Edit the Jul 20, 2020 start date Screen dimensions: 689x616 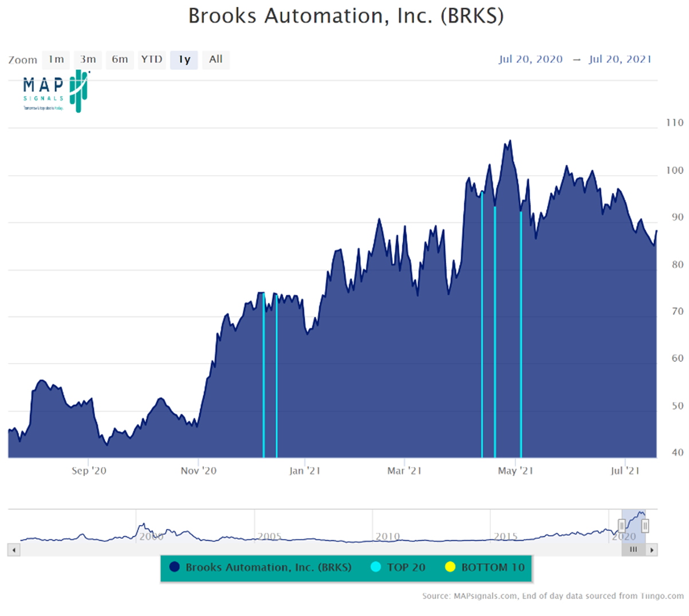(x=530, y=59)
